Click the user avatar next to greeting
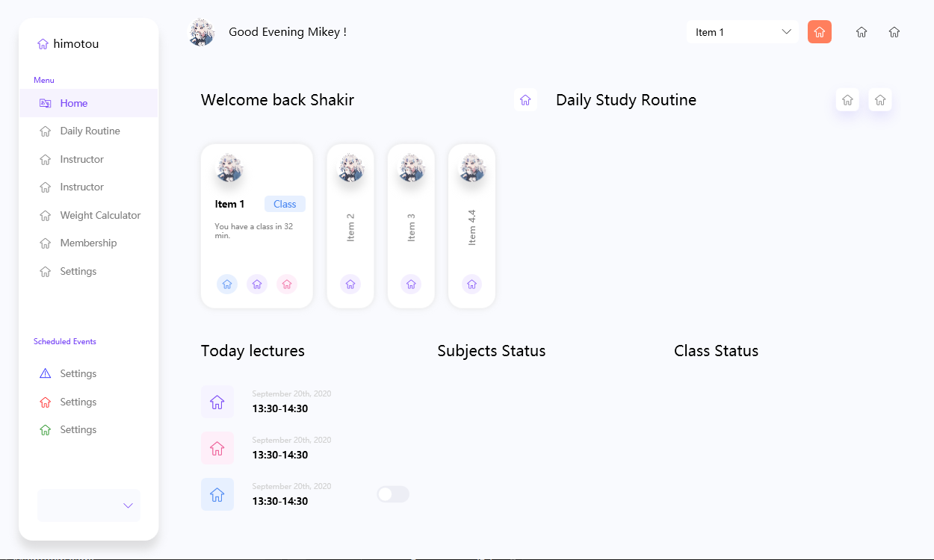Screen dimensions: 934x560 (x=202, y=32)
